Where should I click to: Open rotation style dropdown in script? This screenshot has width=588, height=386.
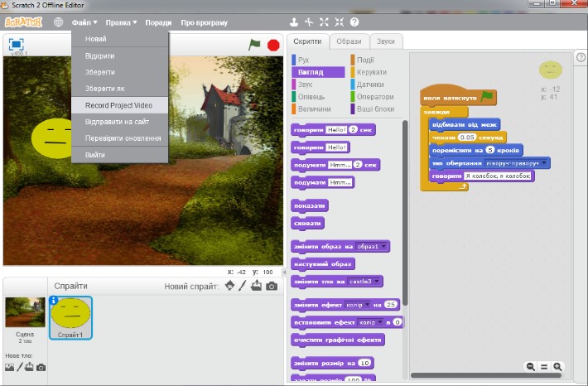[x=516, y=163]
